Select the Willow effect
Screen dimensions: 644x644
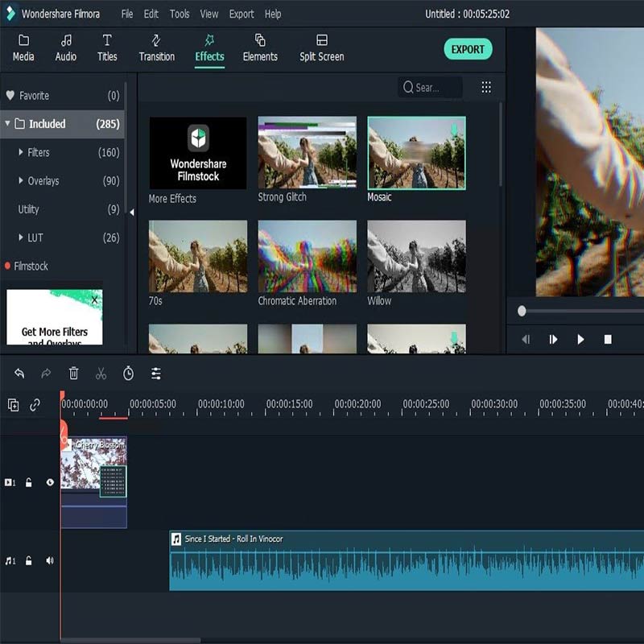pyautogui.click(x=416, y=256)
